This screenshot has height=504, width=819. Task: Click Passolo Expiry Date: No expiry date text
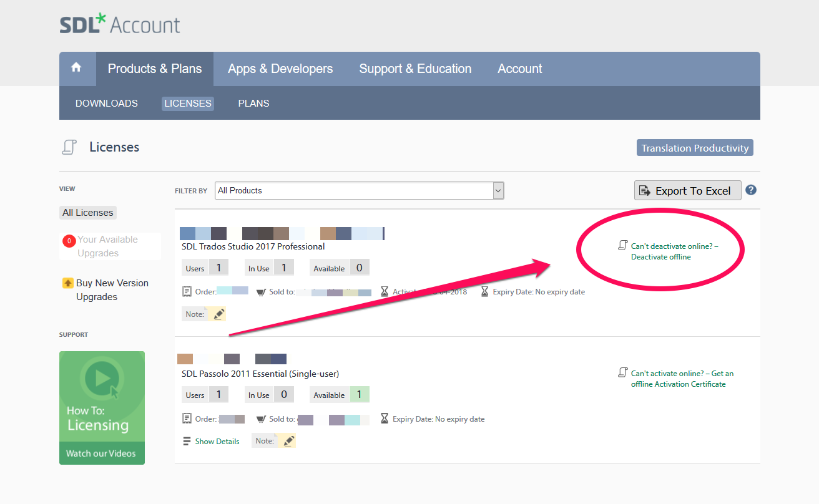(438, 419)
